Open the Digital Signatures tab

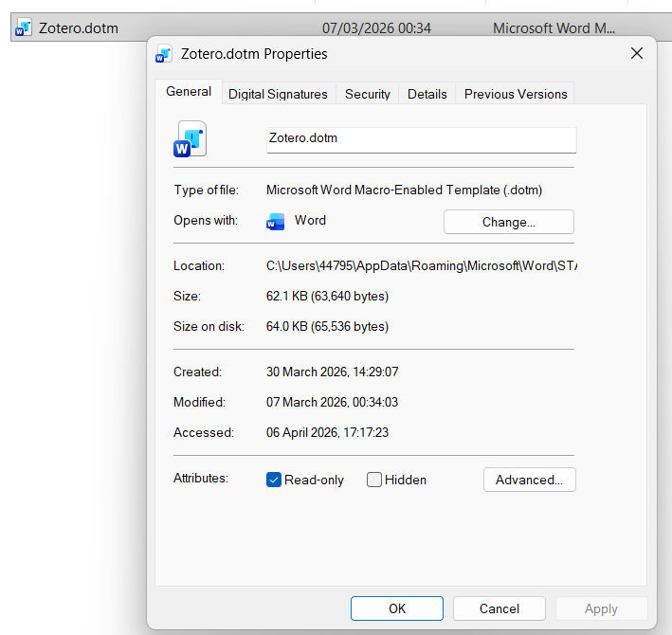point(278,94)
